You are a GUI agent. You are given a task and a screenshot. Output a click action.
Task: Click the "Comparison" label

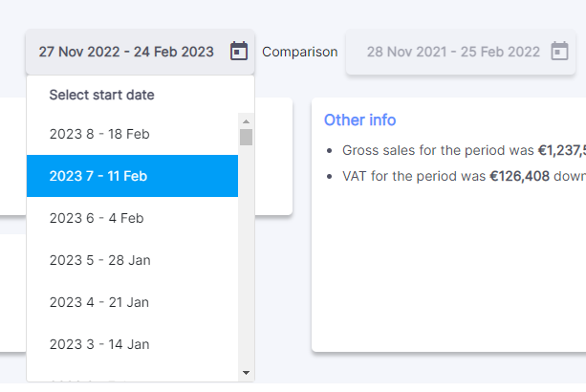(300, 52)
